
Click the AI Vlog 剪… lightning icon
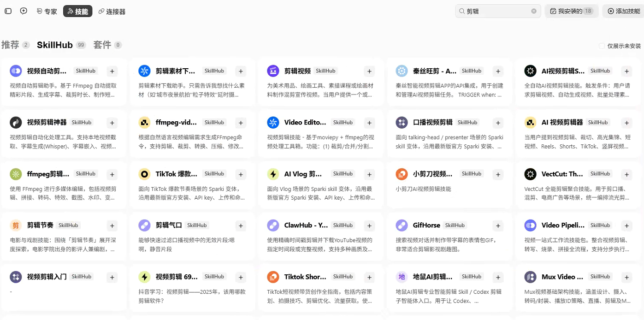(273, 174)
